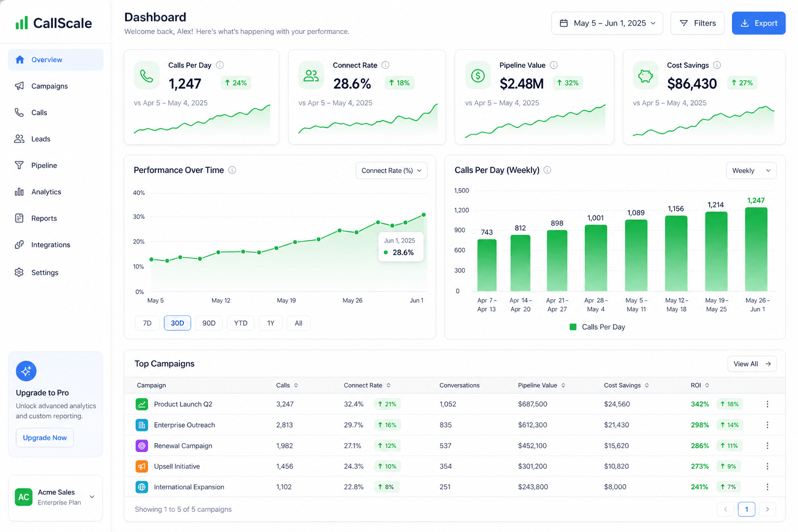Open row menu for International Expansion
This screenshot has width=798, height=532.
[x=767, y=487]
